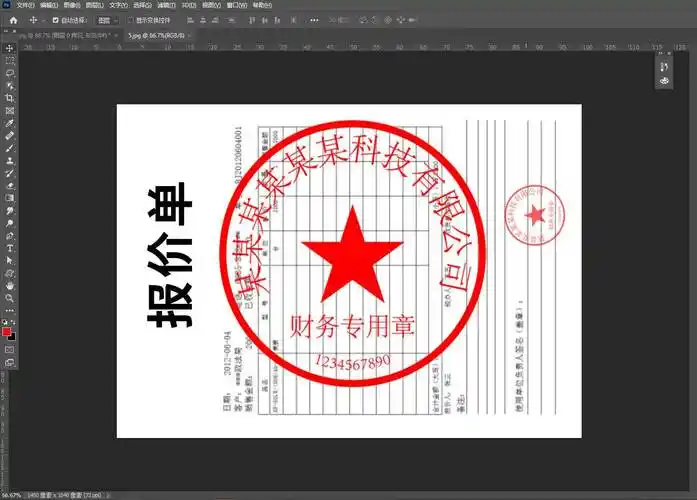Toggle the 自动选择 checkbox
This screenshot has width=697, height=500.
point(56,20)
